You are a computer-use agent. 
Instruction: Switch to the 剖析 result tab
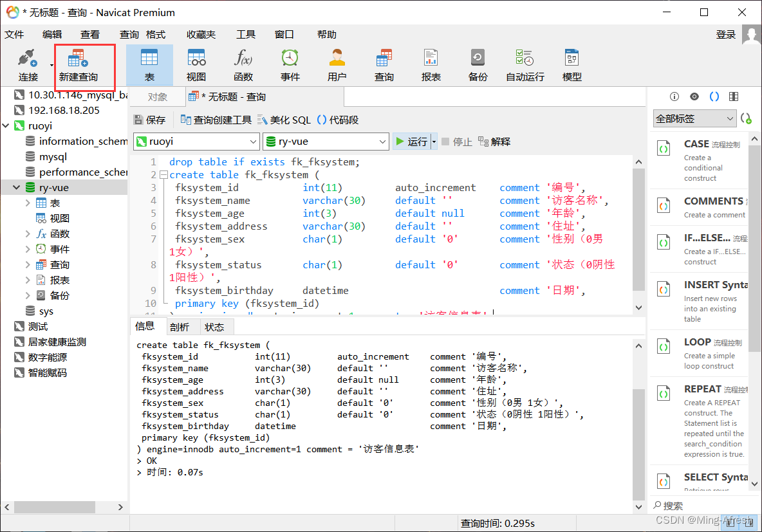coord(180,327)
